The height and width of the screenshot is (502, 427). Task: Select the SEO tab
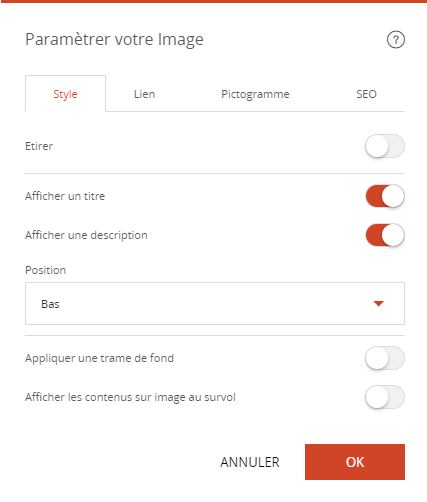point(366,94)
